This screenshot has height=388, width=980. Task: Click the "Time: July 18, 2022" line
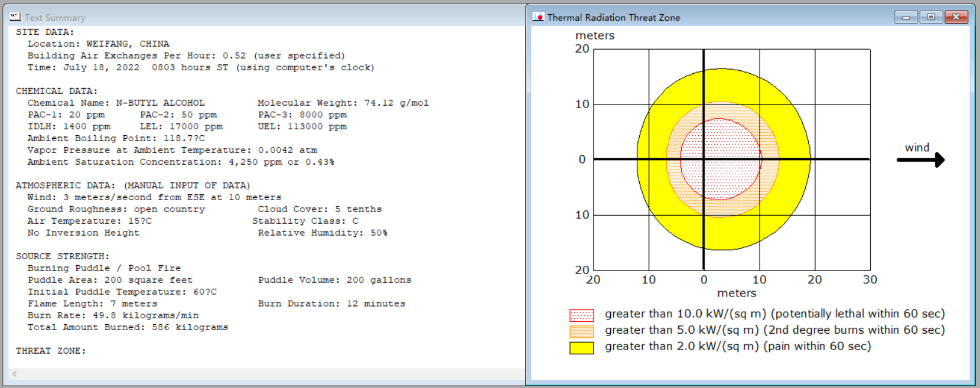201,67
